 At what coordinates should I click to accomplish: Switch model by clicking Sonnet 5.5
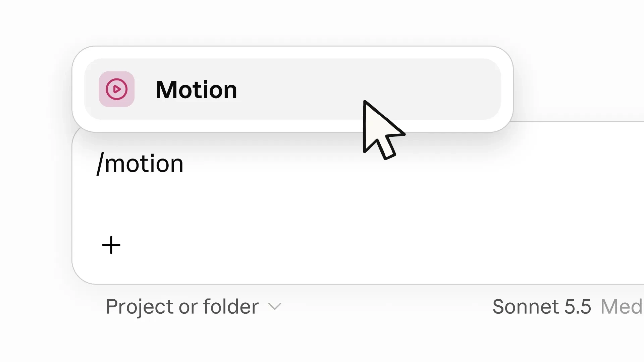click(x=541, y=306)
